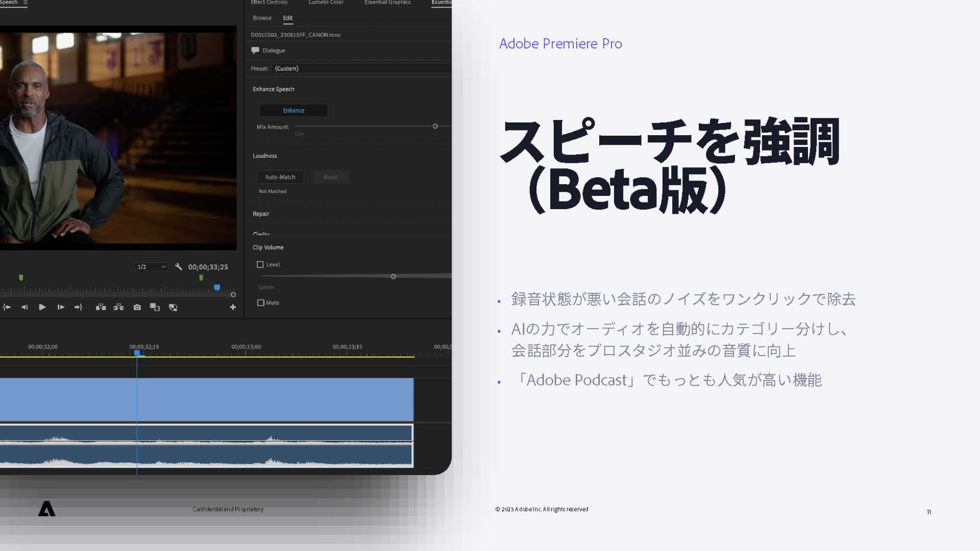Click the Go to Out point icon
The height and width of the screenshot is (551, 980).
[78, 307]
